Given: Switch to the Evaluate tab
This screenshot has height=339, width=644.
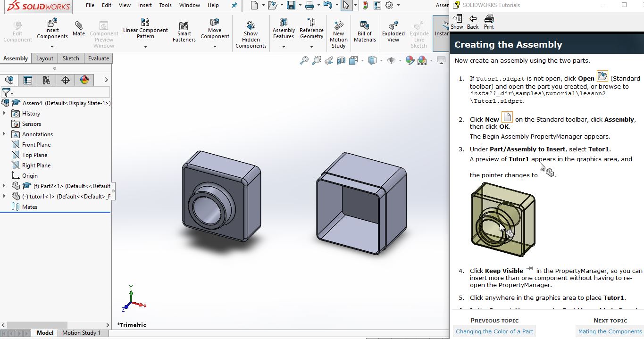Looking at the screenshot, I should point(99,58).
